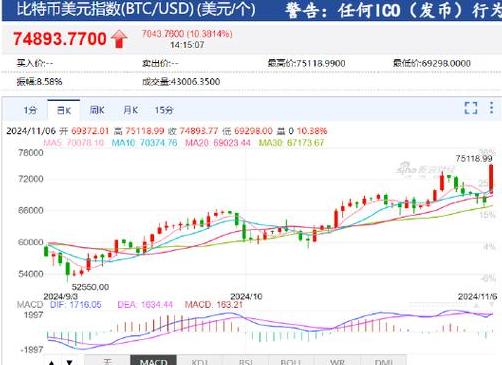Image resolution: width=502 pixels, height=365 pixels.
Task: Click the 高 75118.99 value in the quote line
Action: coord(139,131)
